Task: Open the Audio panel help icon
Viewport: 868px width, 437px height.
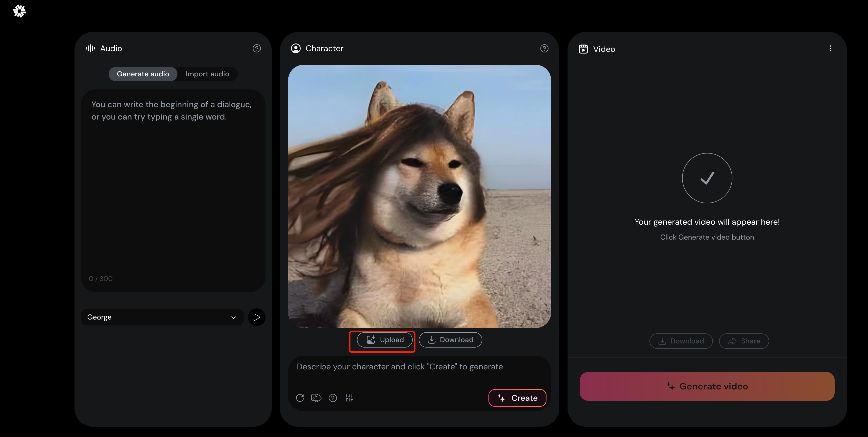Action: [x=257, y=48]
